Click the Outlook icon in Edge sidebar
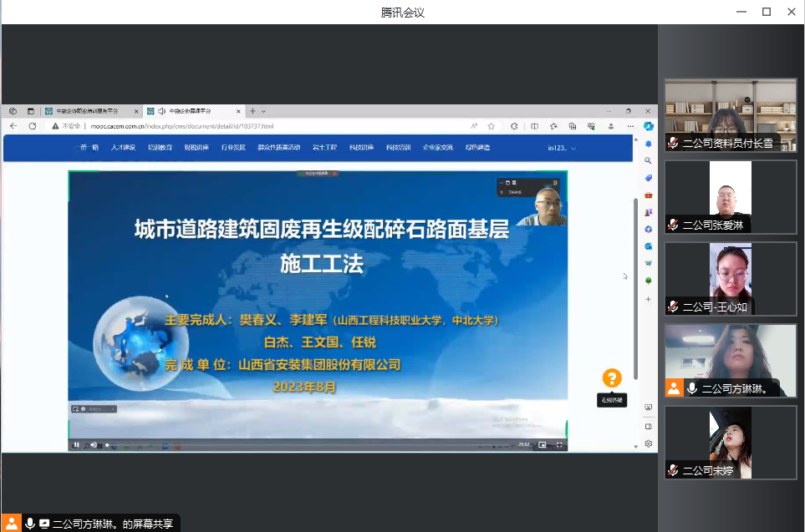805x532 pixels. click(648, 246)
